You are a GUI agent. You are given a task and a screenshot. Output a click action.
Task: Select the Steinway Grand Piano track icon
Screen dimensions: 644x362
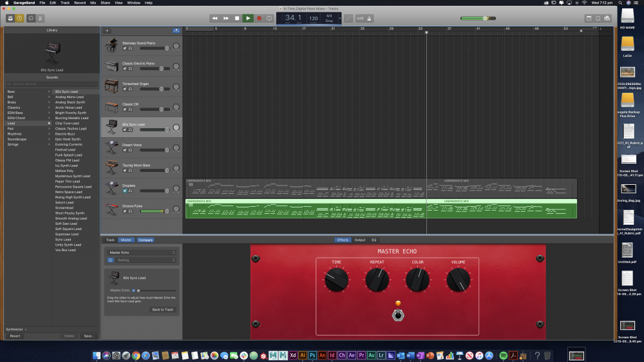click(x=111, y=46)
